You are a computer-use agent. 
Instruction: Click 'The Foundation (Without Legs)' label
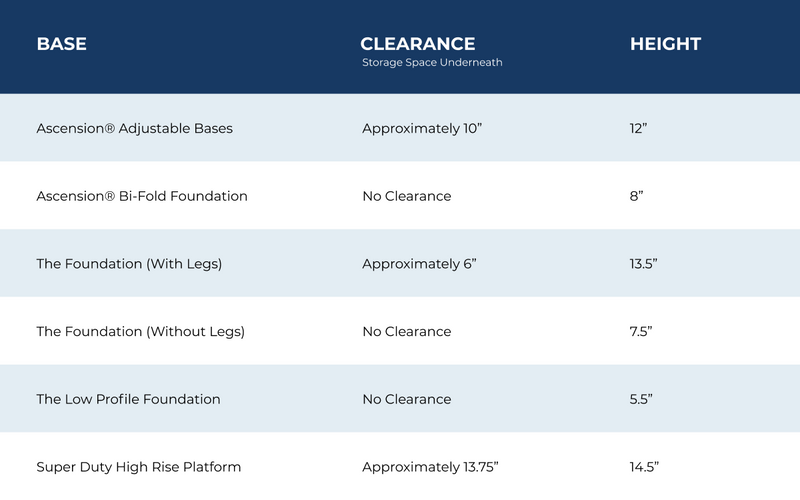[x=140, y=331]
